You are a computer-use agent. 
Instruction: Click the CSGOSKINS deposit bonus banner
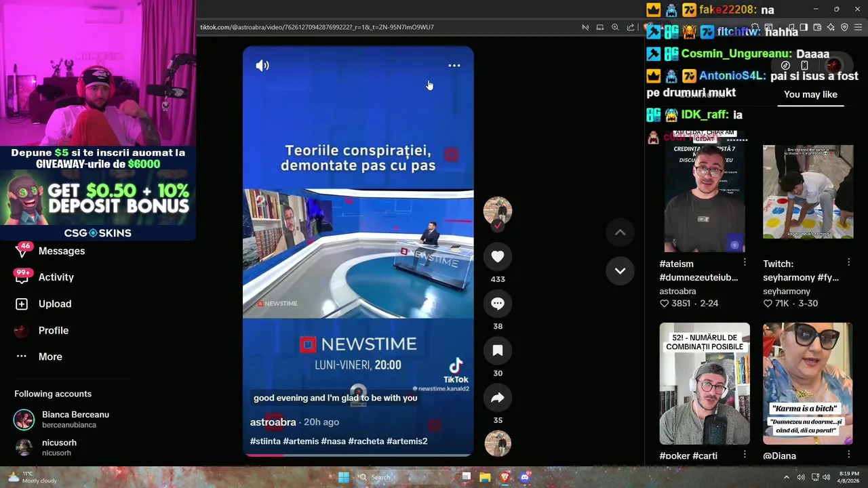click(98, 194)
